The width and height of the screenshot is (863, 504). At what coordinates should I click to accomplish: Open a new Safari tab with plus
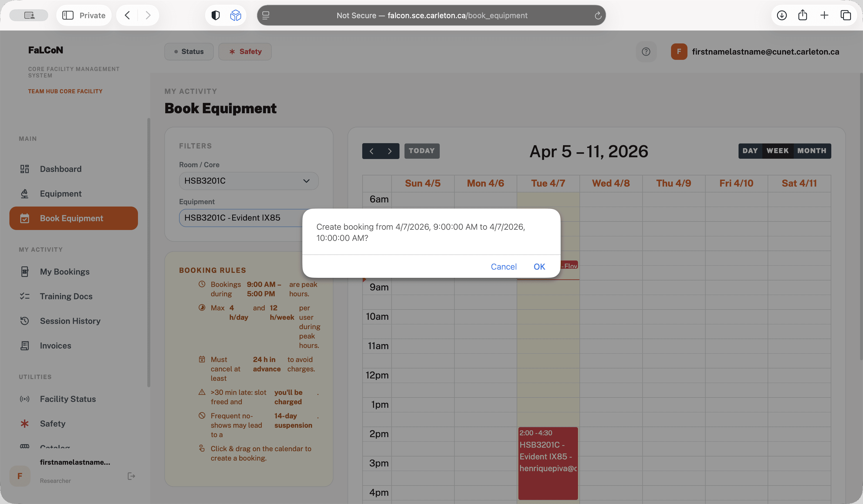(824, 15)
